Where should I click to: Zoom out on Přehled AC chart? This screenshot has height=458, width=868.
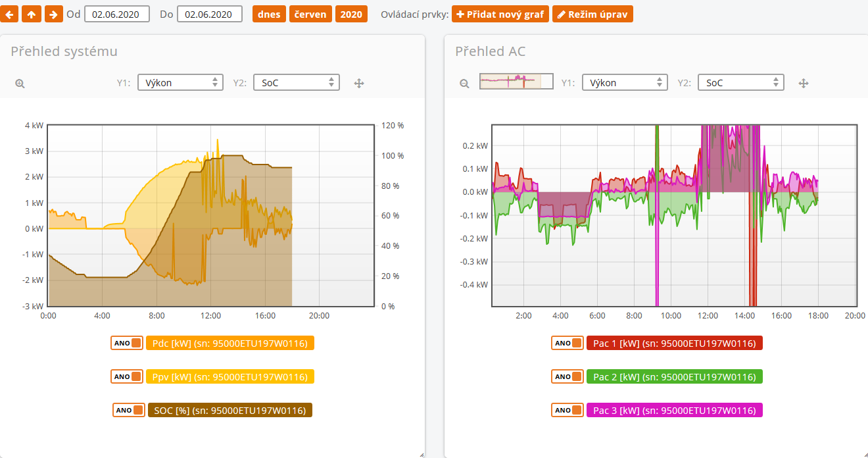(x=464, y=84)
